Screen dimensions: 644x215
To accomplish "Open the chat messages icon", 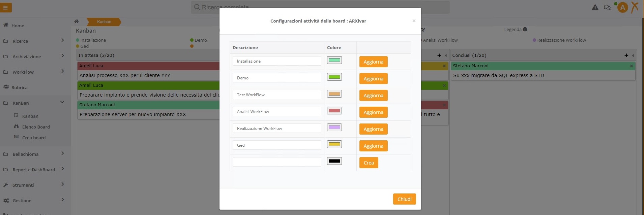I will point(607,7).
